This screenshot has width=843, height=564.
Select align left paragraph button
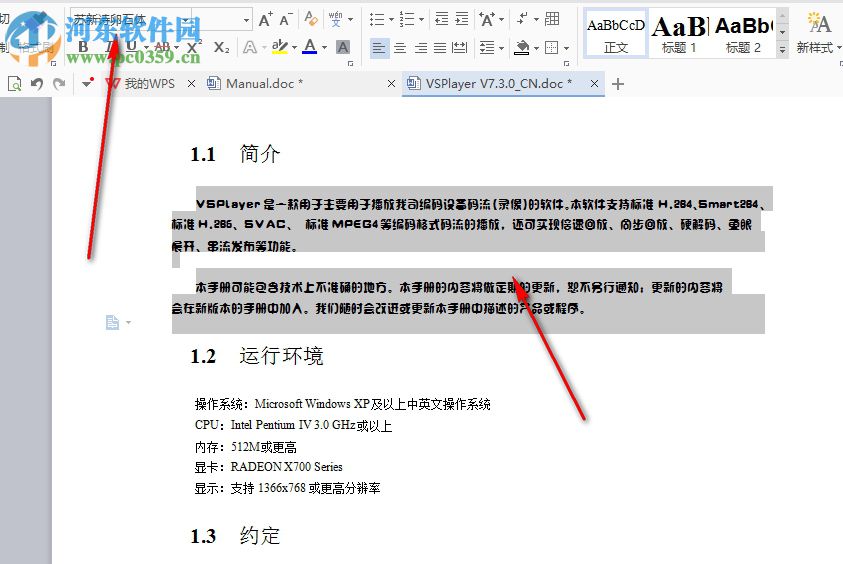[x=379, y=48]
